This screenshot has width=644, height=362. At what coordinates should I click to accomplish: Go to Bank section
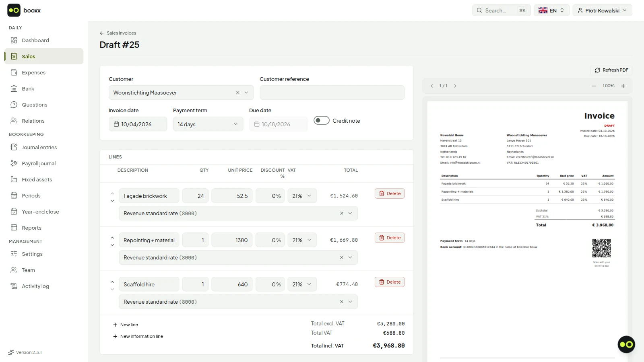44,88
